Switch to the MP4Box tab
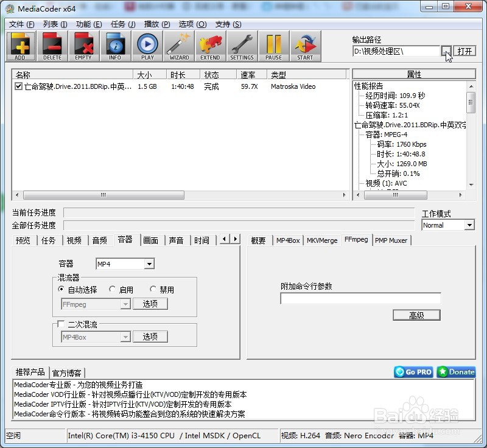 pos(288,240)
